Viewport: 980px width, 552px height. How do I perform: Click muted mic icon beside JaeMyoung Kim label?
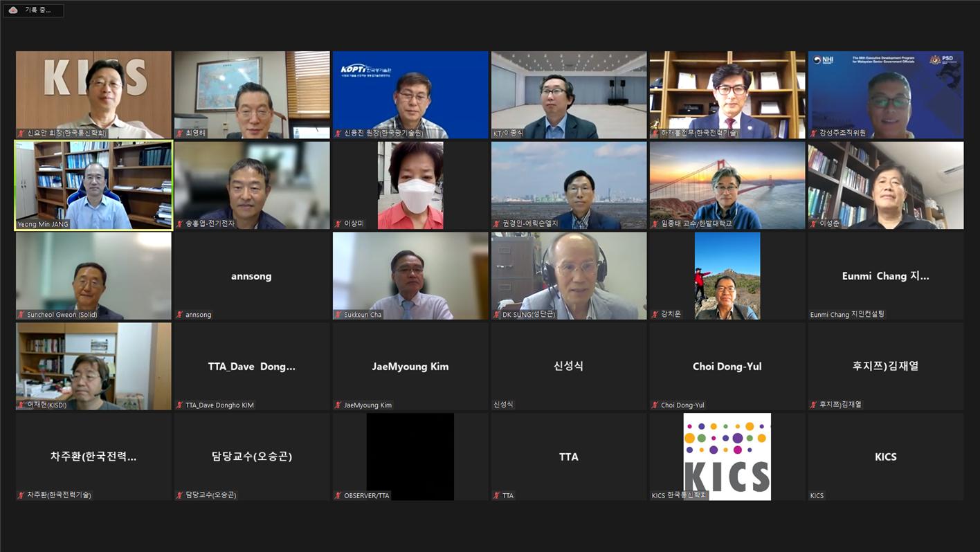(338, 405)
